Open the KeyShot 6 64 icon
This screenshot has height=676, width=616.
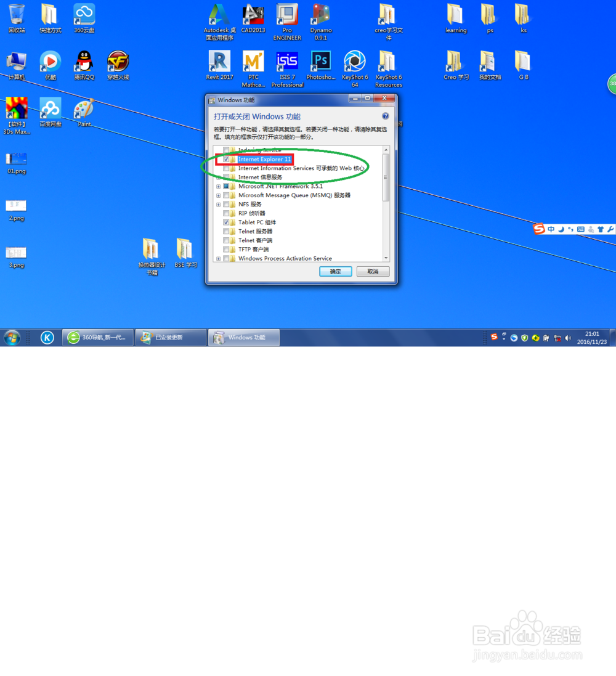[355, 69]
